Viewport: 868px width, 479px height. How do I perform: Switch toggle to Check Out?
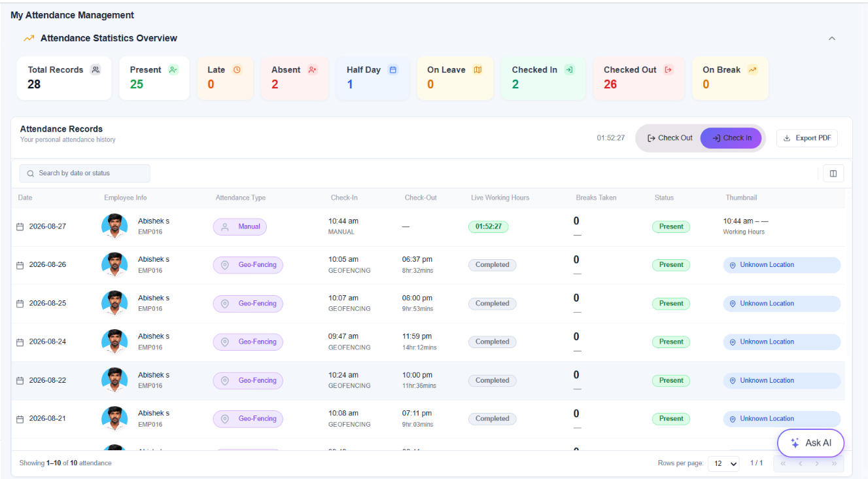click(669, 138)
